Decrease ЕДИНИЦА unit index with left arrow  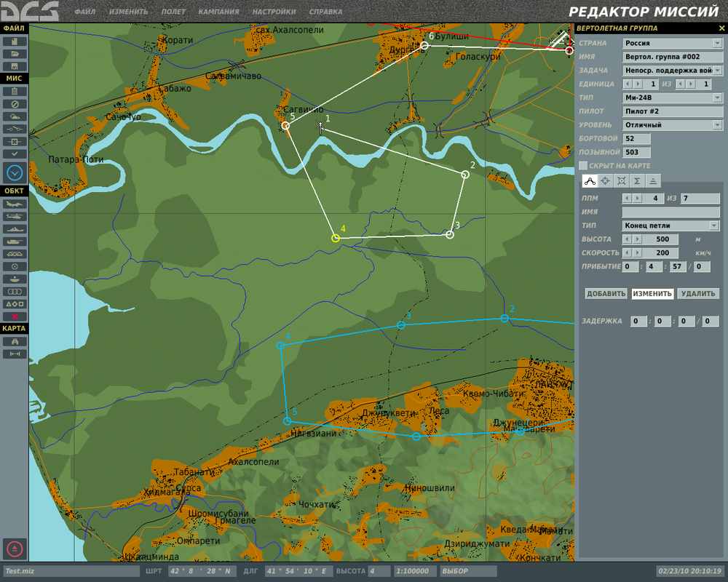[x=628, y=84]
